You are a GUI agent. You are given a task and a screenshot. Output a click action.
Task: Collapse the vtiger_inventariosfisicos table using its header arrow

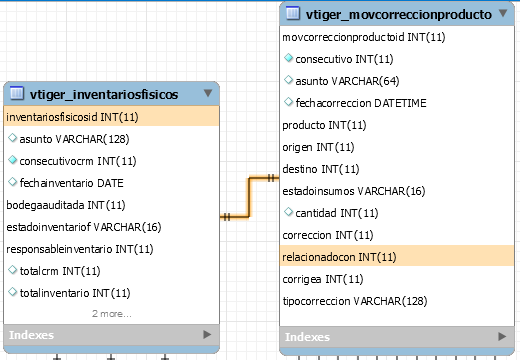[x=208, y=93]
